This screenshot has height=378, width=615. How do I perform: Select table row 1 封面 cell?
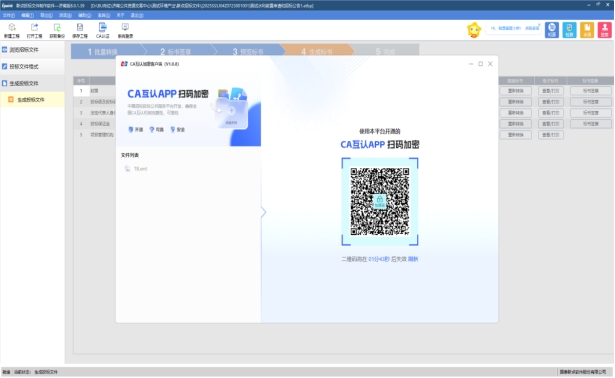click(x=102, y=91)
